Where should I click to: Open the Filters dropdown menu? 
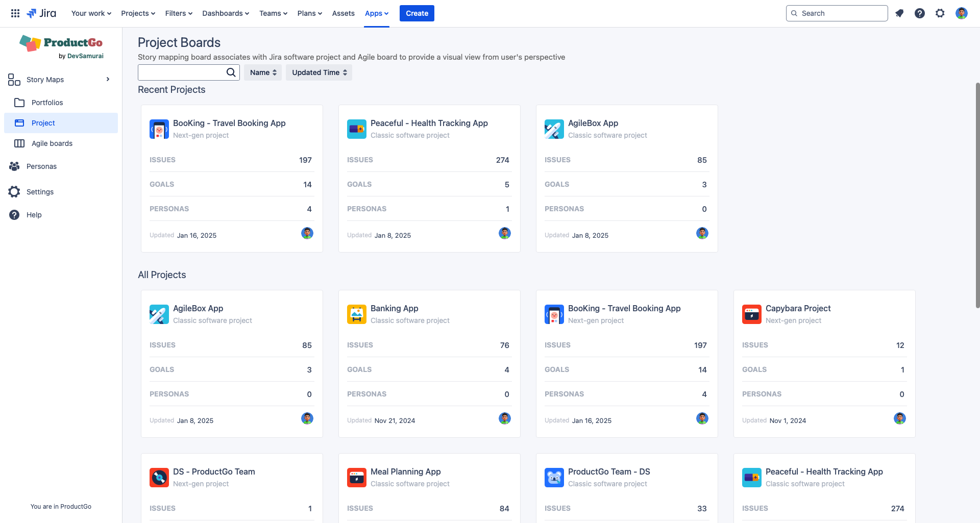click(179, 13)
